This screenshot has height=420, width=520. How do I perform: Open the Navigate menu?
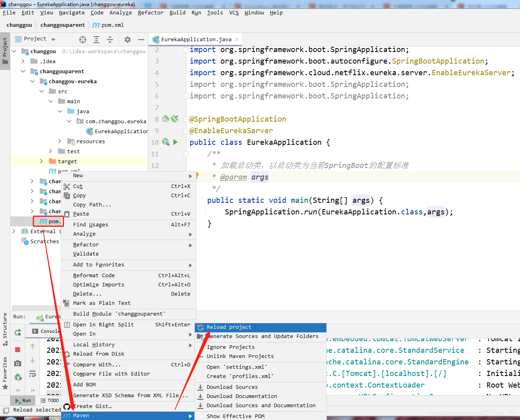tap(72, 12)
